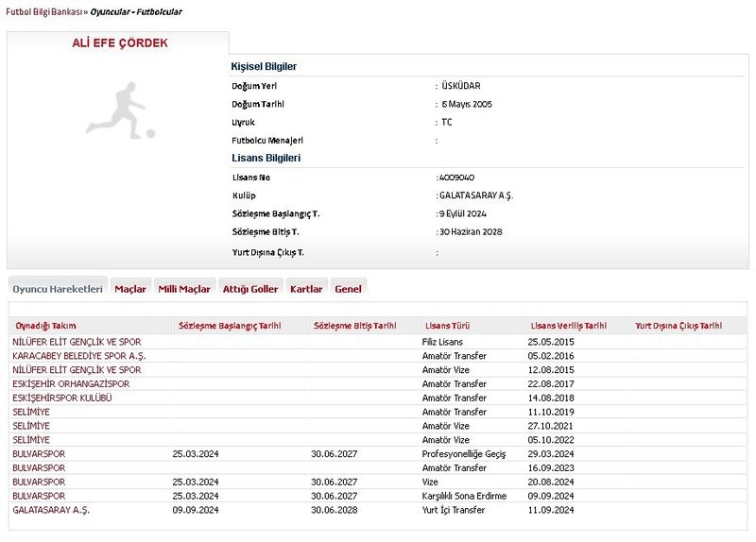Click the player silhouette photo placeholder

click(x=119, y=111)
